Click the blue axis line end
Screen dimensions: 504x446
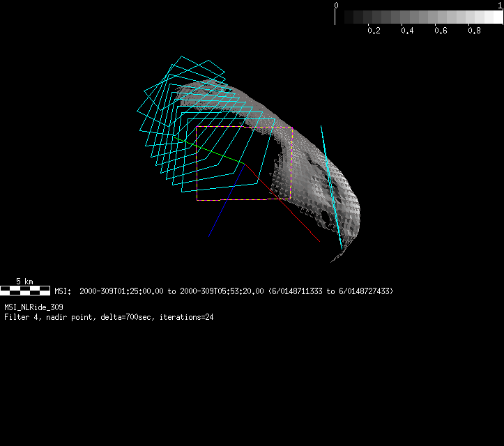coord(209,236)
